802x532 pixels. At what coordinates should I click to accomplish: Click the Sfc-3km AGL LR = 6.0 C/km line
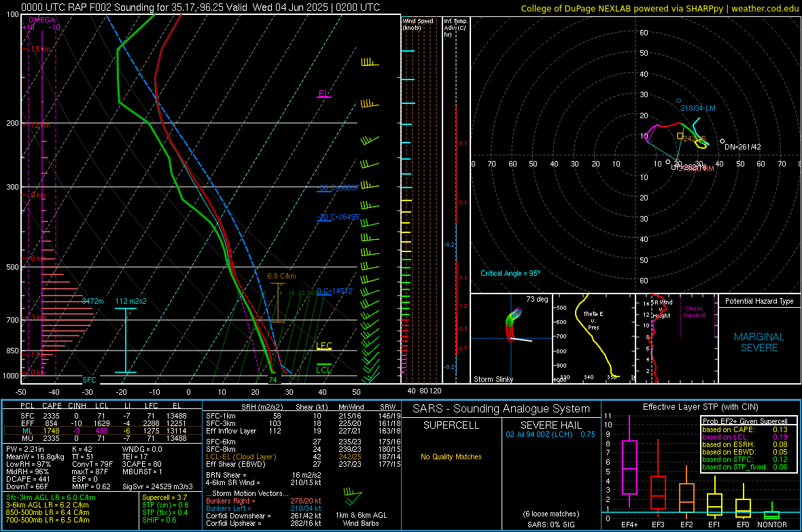click(x=51, y=498)
